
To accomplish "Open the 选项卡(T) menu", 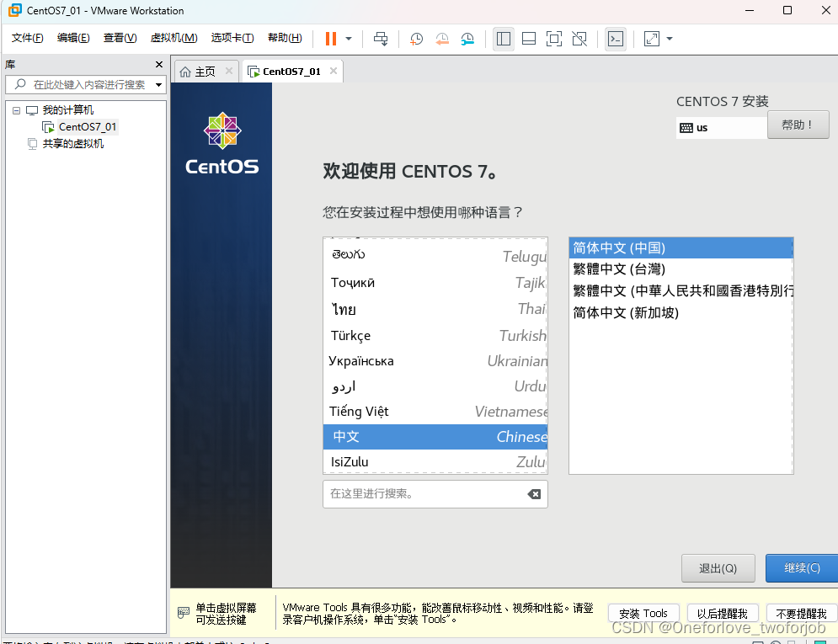I will pyautogui.click(x=232, y=38).
